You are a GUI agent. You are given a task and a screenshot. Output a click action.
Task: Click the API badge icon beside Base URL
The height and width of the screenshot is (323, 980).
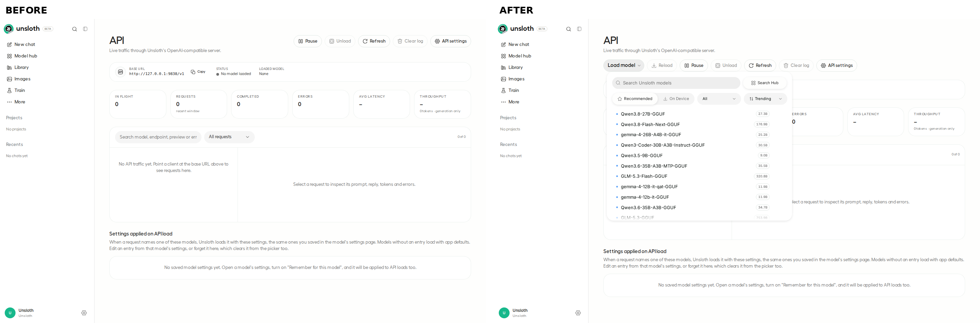[x=120, y=72]
